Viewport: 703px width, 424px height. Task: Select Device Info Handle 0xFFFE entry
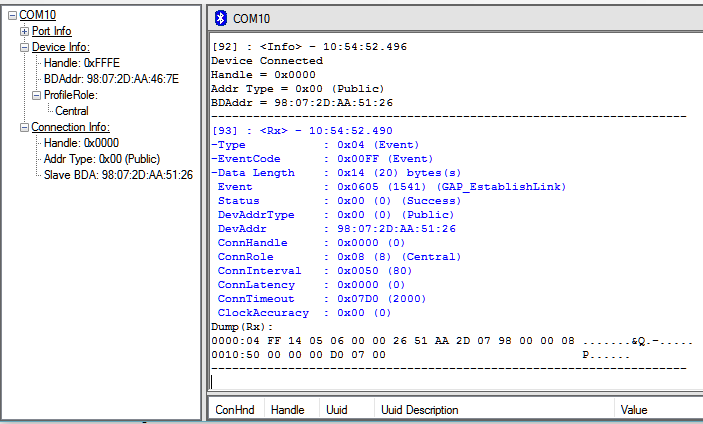pyautogui.click(x=81, y=63)
